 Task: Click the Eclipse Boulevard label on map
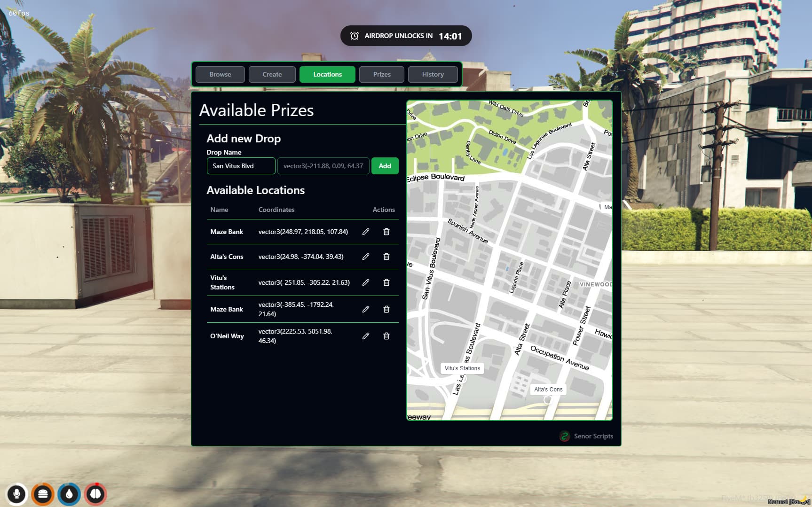point(436,177)
